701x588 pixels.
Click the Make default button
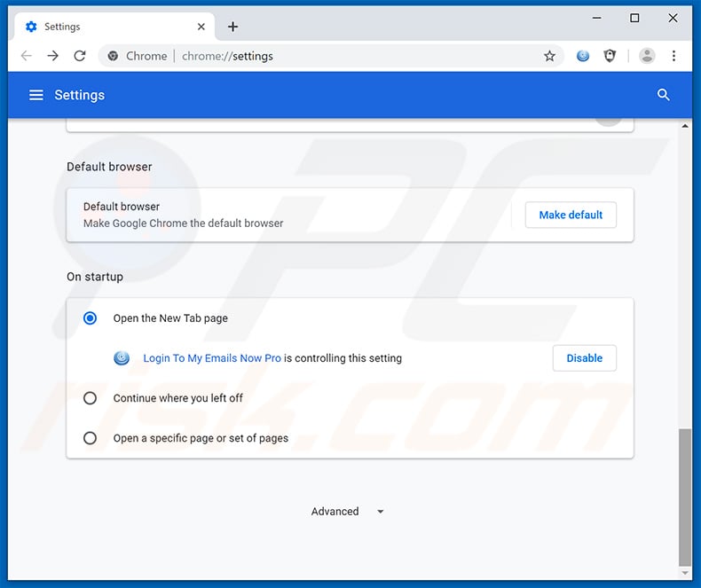(571, 215)
